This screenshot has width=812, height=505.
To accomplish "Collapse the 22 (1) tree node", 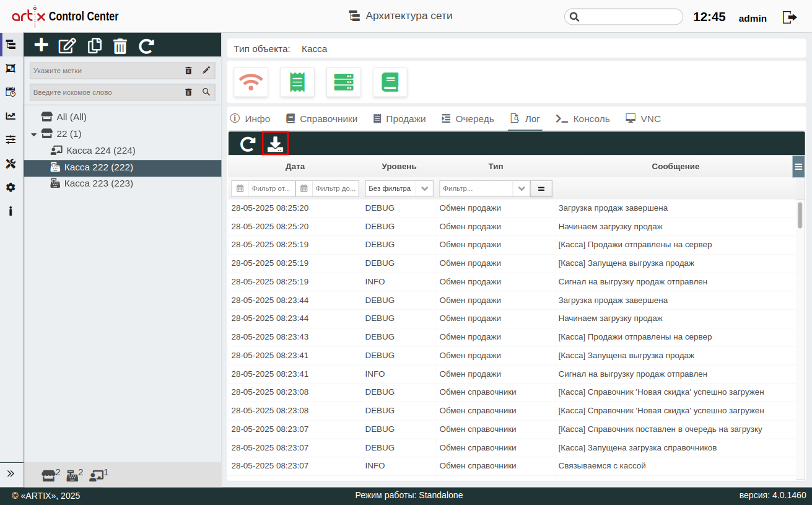I will click(x=34, y=134).
